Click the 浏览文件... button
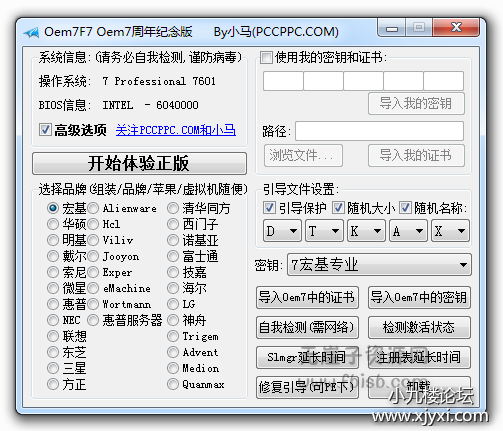 [303, 155]
